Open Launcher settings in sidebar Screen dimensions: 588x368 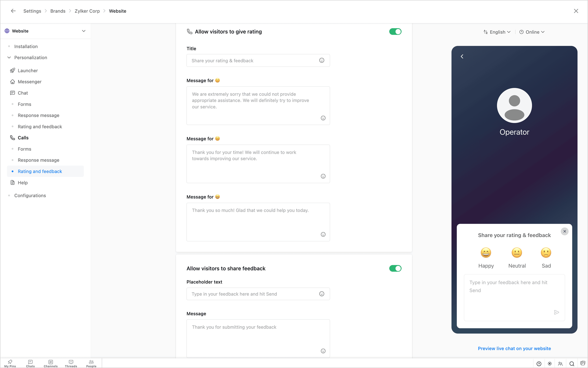[x=28, y=71]
